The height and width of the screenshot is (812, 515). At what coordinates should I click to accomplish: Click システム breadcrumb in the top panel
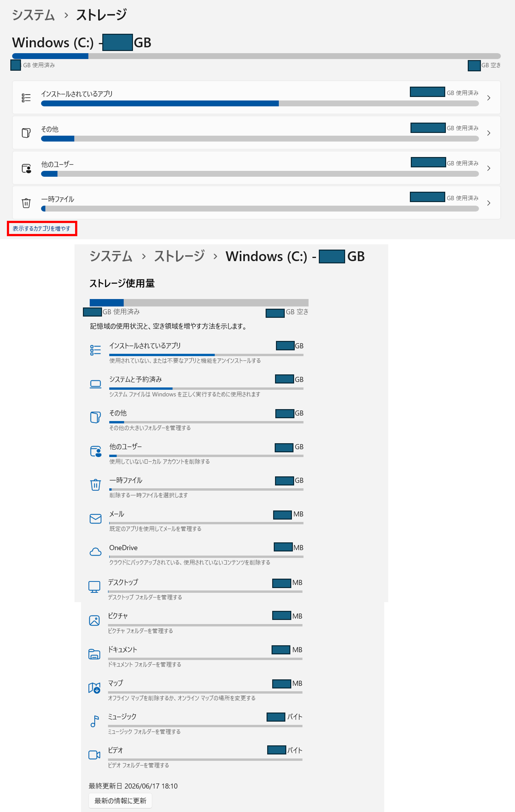point(33,15)
